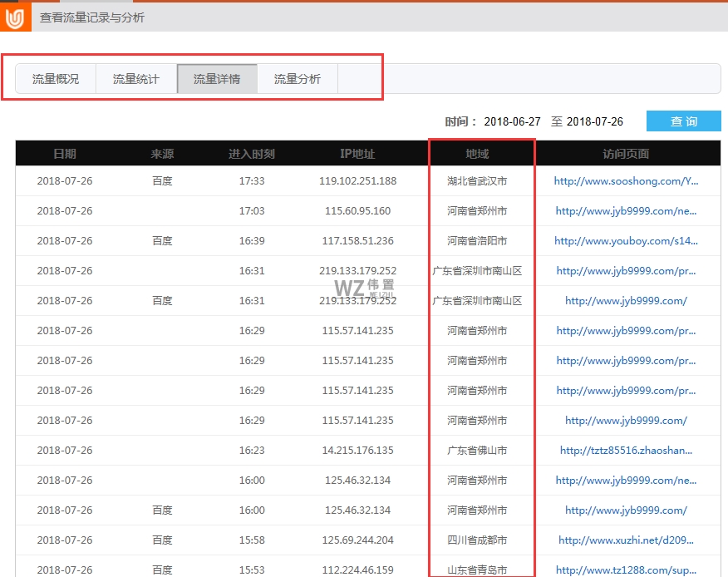The image size is (728, 577).
Task: Click the 日期 column header
Action: pyautogui.click(x=64, y=151)
